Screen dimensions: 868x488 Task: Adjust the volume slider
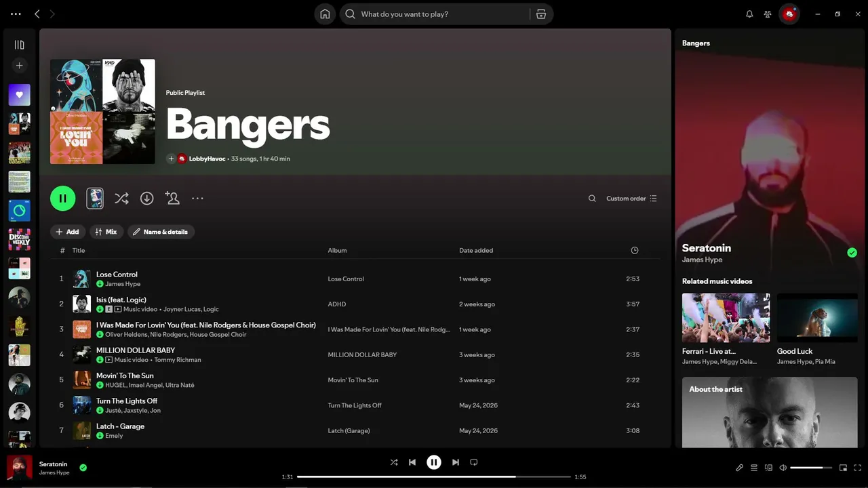[811, 468]
